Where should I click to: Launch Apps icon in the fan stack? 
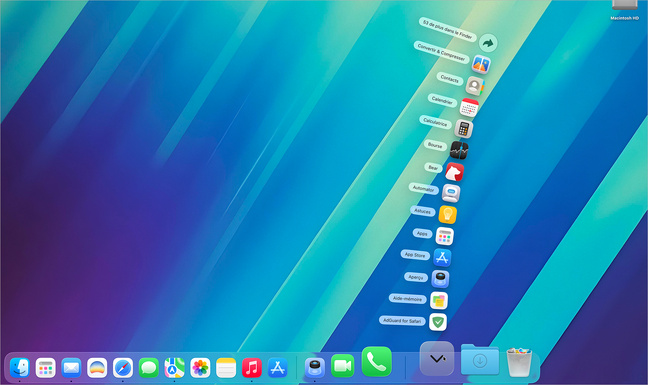click(445, 236)
